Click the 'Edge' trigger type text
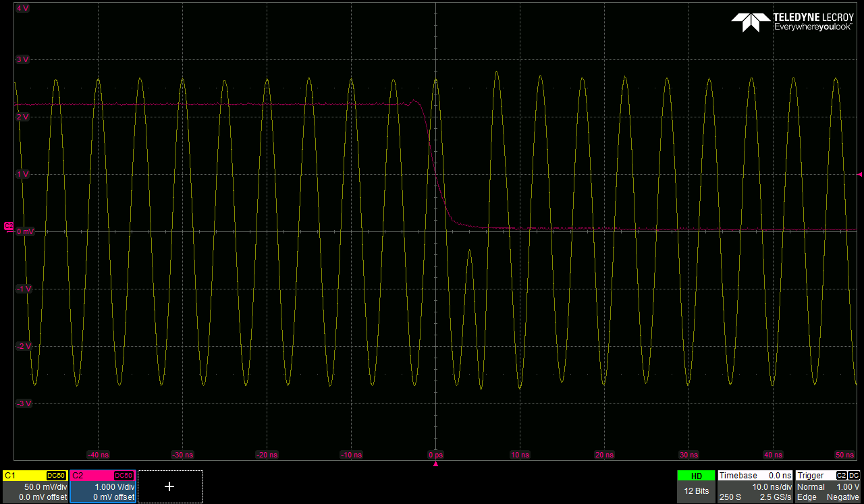Viewport: 864px width, 504px height. click(807, 497)
